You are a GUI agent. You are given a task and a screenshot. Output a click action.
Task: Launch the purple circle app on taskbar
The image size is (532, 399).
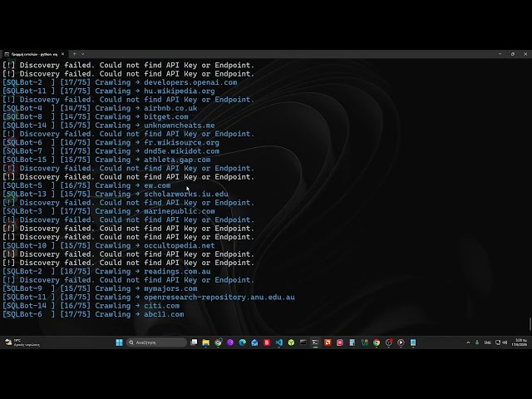coord(230,342)
